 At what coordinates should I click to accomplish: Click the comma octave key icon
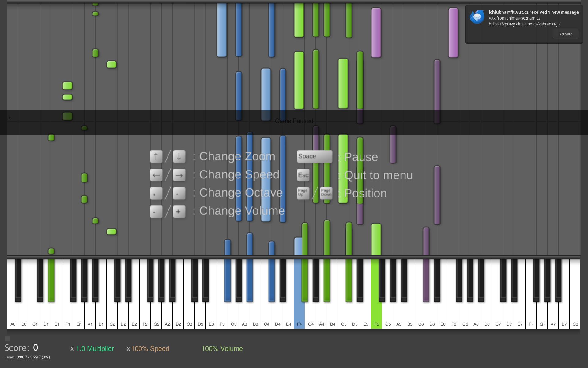point(156,193)
